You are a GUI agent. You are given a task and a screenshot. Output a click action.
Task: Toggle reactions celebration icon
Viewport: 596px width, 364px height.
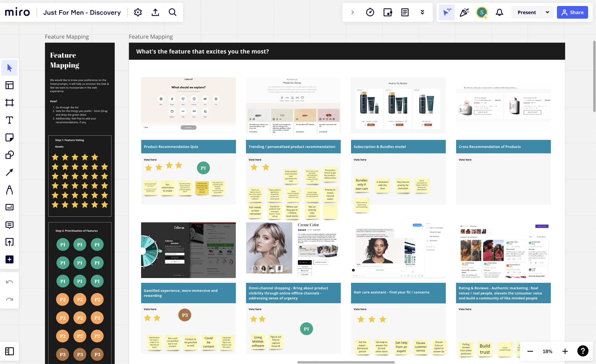point(464,12)
